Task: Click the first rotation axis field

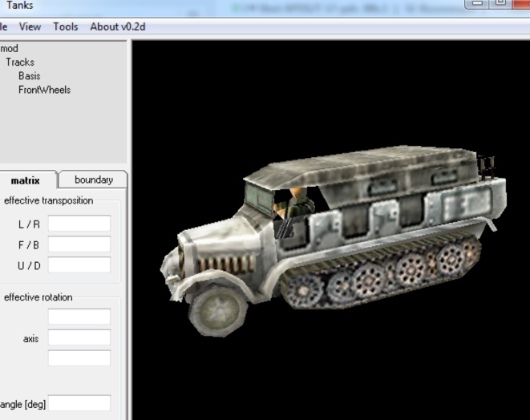Action: pos(79,317)
